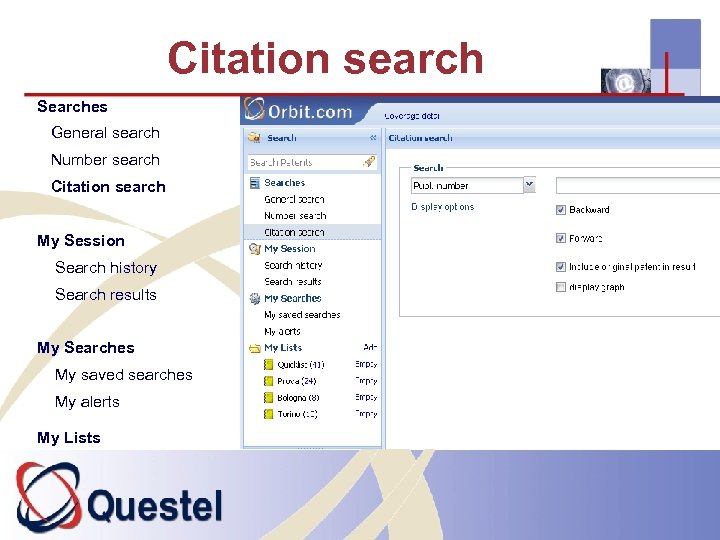Viewport: 720px width, 540px height.
Task: Enable the display graph checkbox
Action: (561, 287)
